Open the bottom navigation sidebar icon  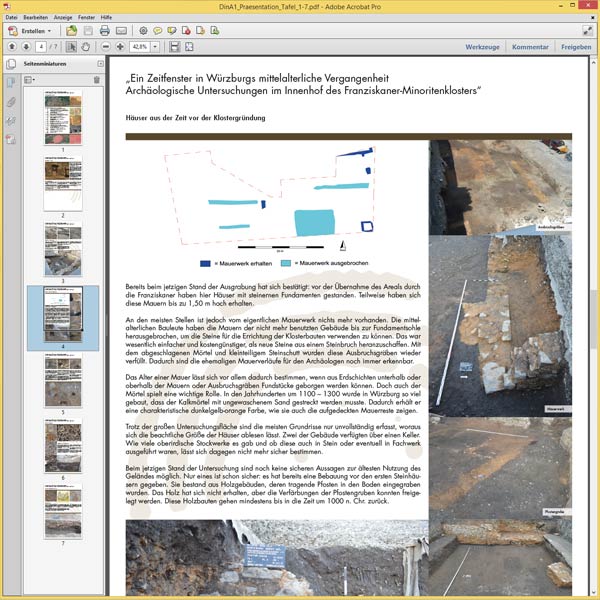click(11, 140)
